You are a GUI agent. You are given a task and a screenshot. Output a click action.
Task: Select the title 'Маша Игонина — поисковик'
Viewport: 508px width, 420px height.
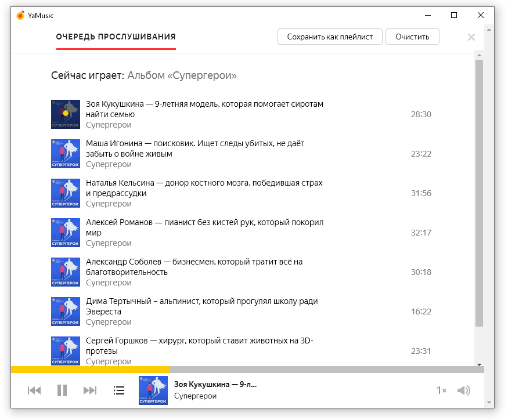195,149
